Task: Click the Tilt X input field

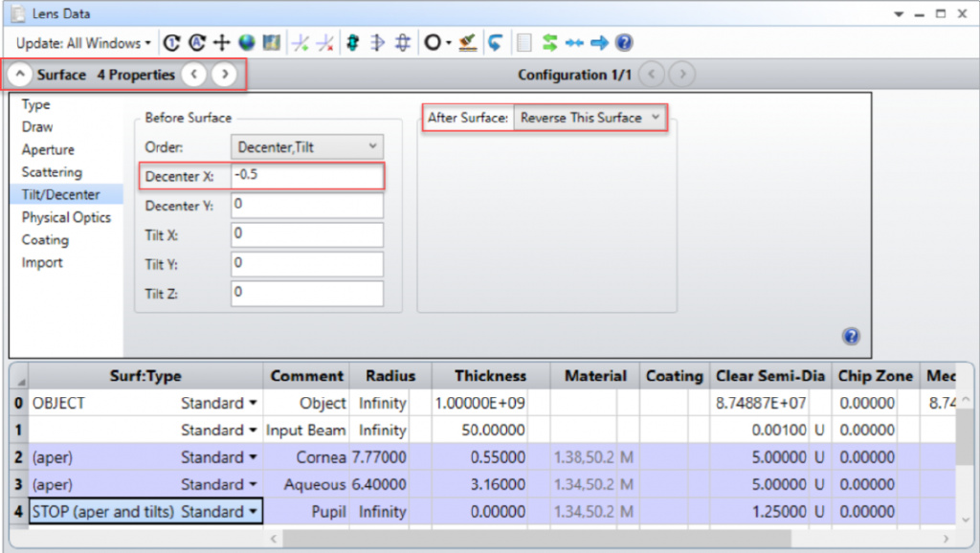Action: 307,234
